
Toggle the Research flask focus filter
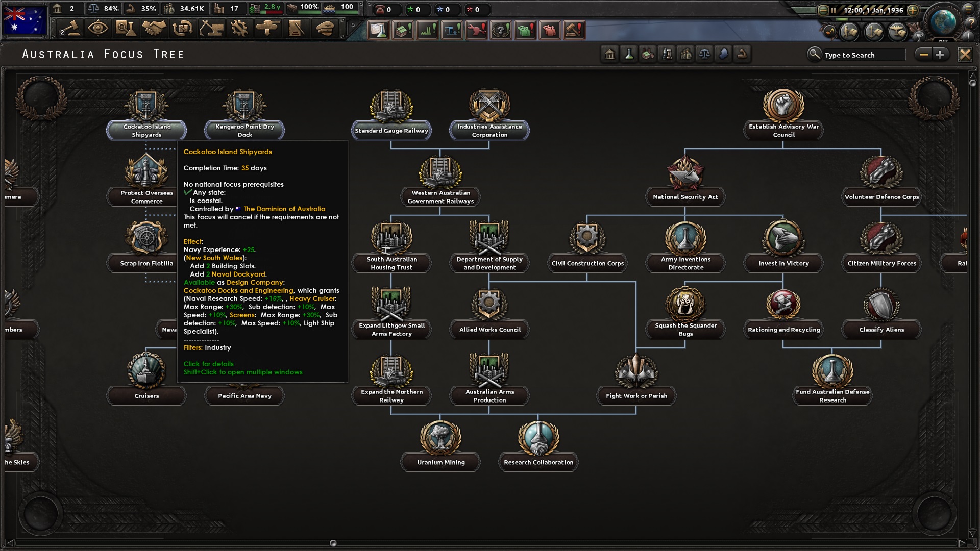(629, 54)
